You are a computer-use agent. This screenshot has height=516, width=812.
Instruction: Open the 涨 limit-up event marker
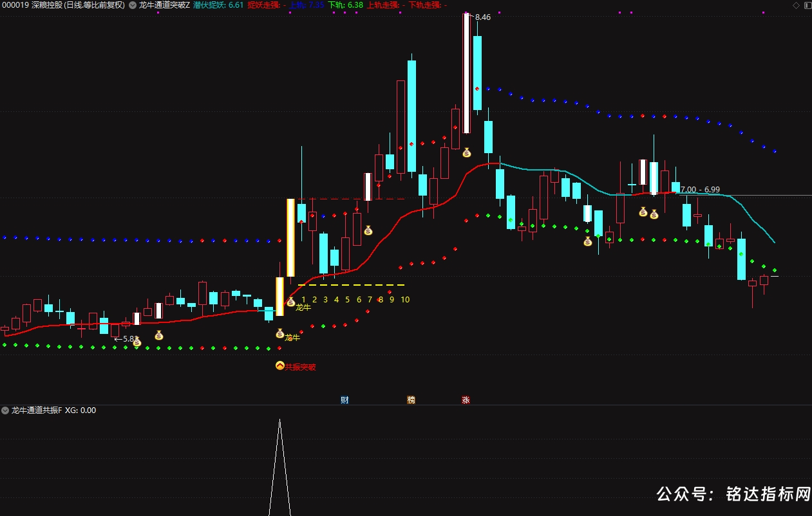point(466,400)
